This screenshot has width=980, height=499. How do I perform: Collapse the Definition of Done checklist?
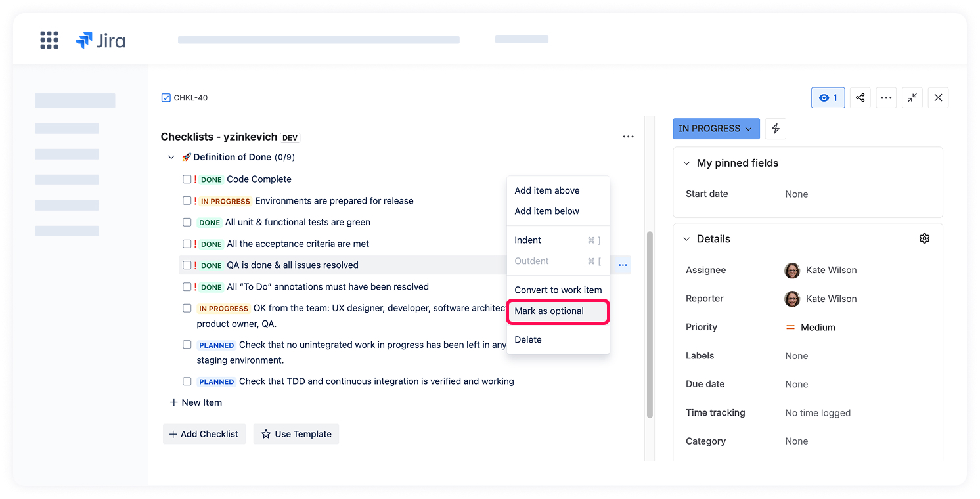(x=171, y=158)
